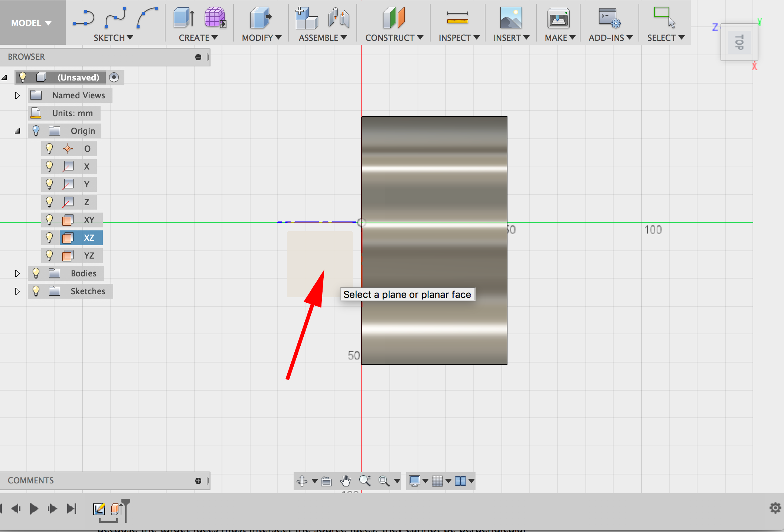The height and width of the screenshot is (532, 784).
Task: Activate the Unsaved component radio button
Action: (x=114, y=77)
